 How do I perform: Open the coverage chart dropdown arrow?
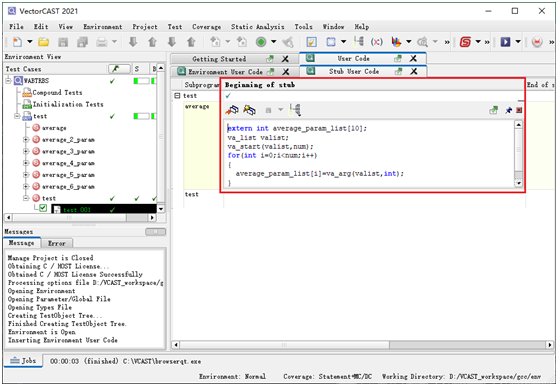click(409, 42)
